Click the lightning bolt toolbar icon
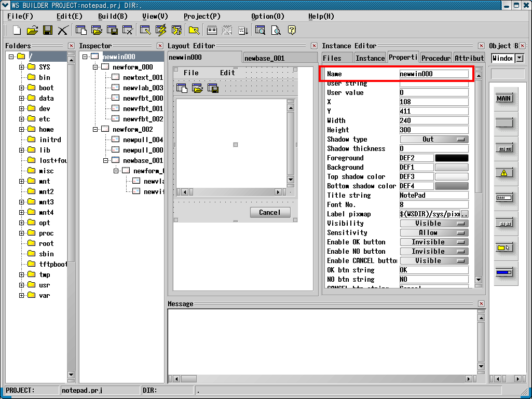The image size is (532, 399). [x=161, y=30]
